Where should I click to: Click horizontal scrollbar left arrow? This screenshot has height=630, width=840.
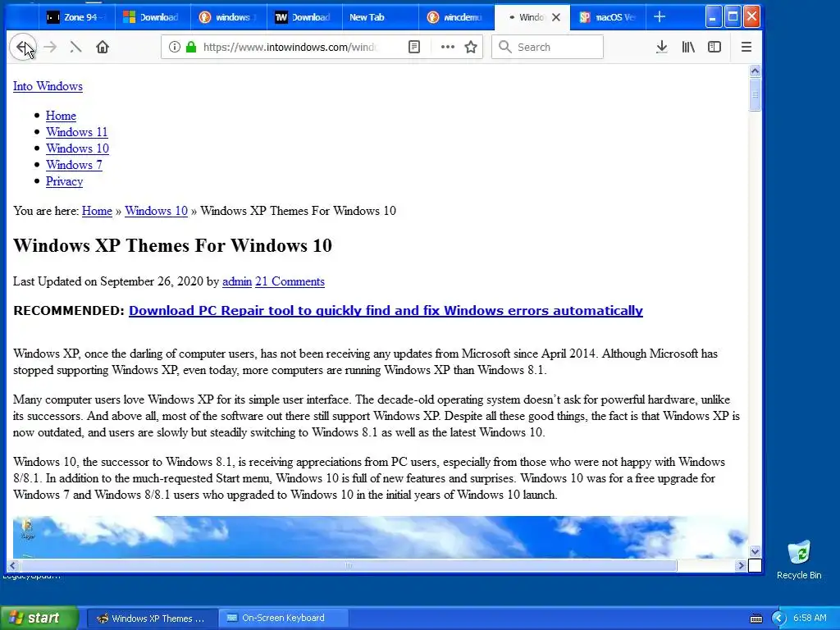pos(13,565)
